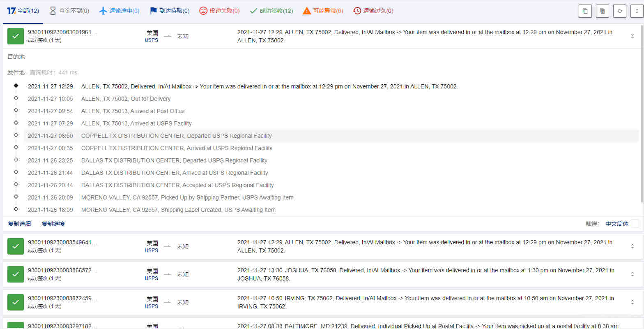Open 中文简体 translation language dropdown
The width and height of the screenshot is (644, 329).
617,224
